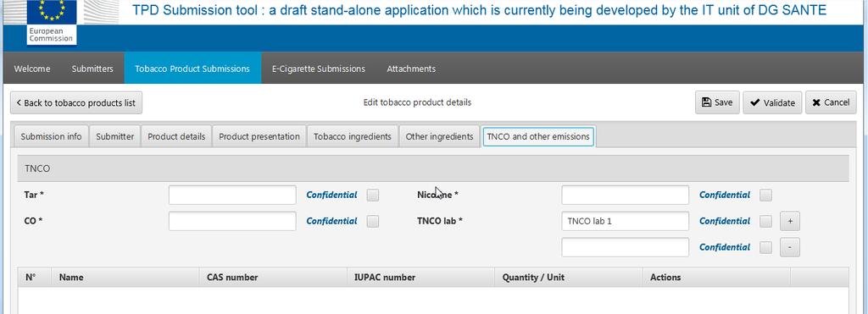Image resolution: width=868 pixels, height=314 pixels.
Task: Switch to the Product presentation tab
Action: click(x=259, y=136)
